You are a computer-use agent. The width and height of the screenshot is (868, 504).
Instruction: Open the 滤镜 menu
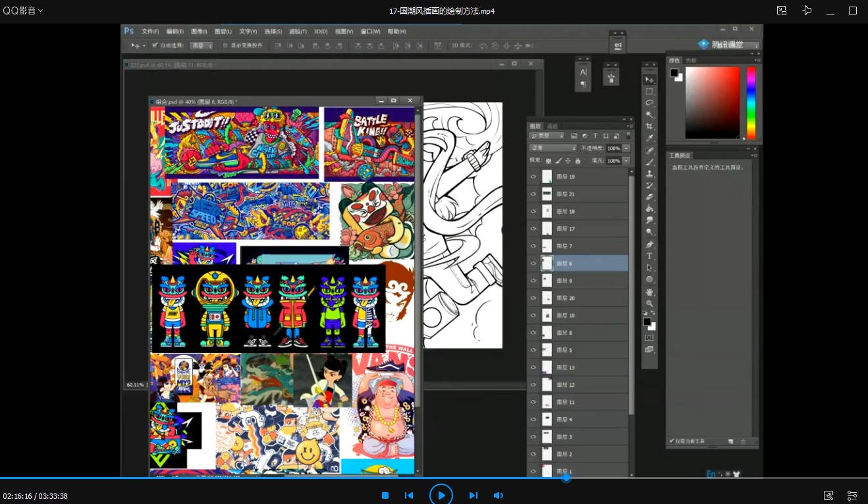tap(298, 32)
